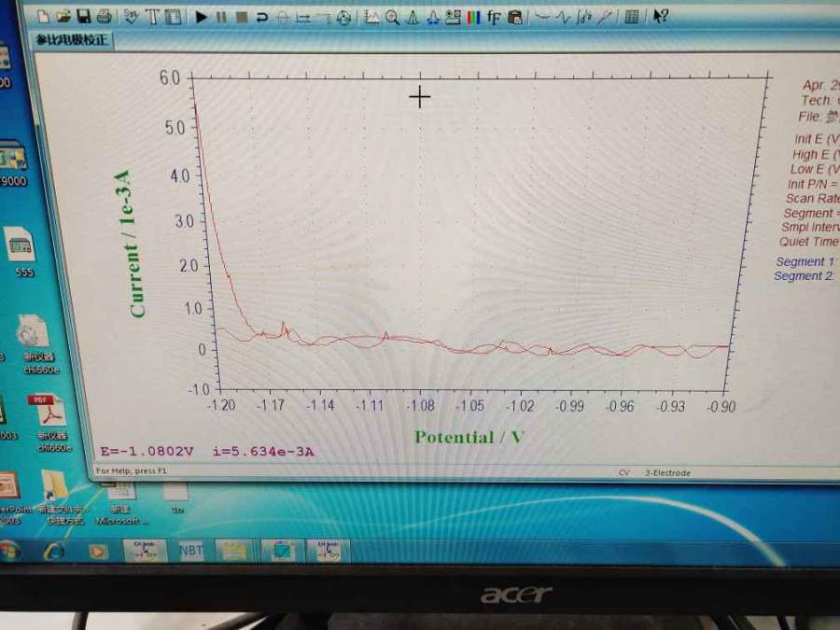
Task: Click the circled crosshair toolbar icon
Action: pos(282,18)
